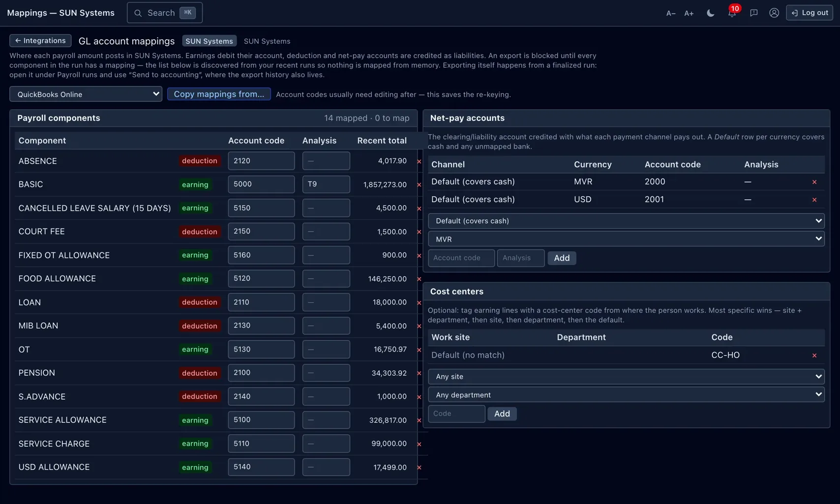Click the Recent total column header
840x504 pixels.
click(x=382, y=141)
